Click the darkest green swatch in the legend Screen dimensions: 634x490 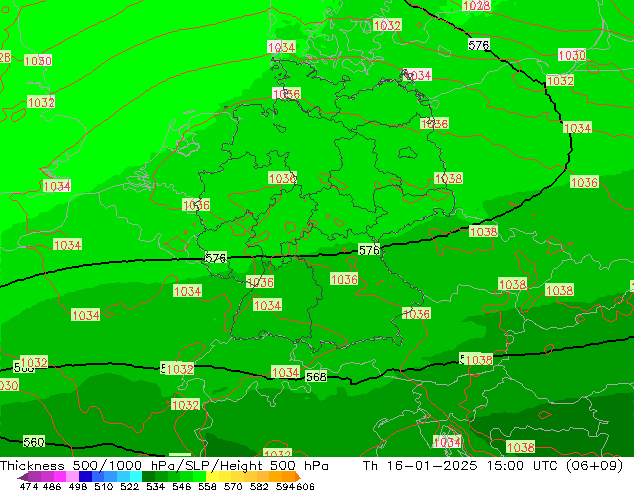click(148, 476)
